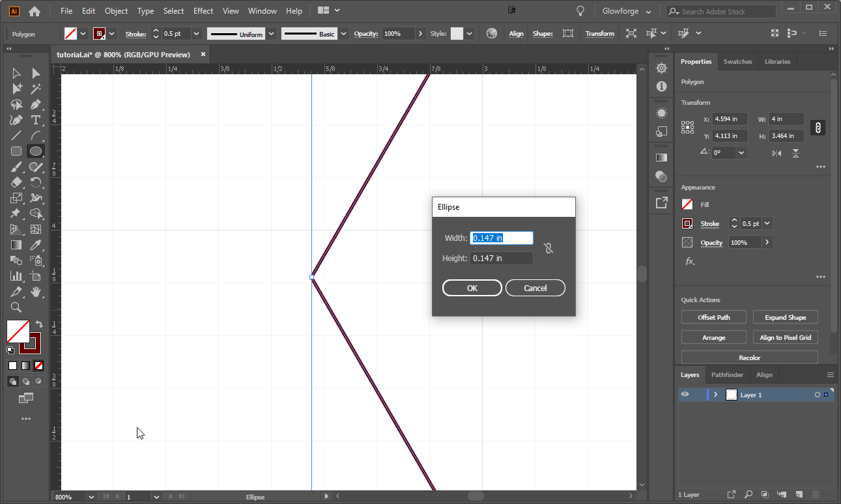Pick the Pen tool
This screenshot has width=841, height=504.
point(36,104)
